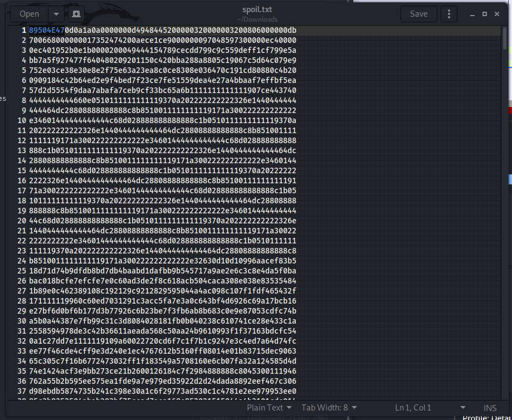Click line 3 text starting with 0ec40195
Screen dimensions: 512x420
(163, 50)
